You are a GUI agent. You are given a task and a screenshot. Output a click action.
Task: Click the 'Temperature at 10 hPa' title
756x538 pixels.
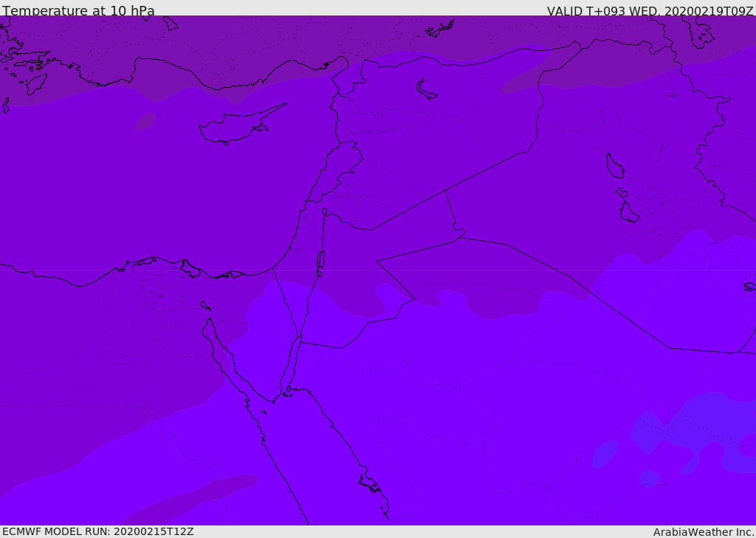(x=78, y=10)
